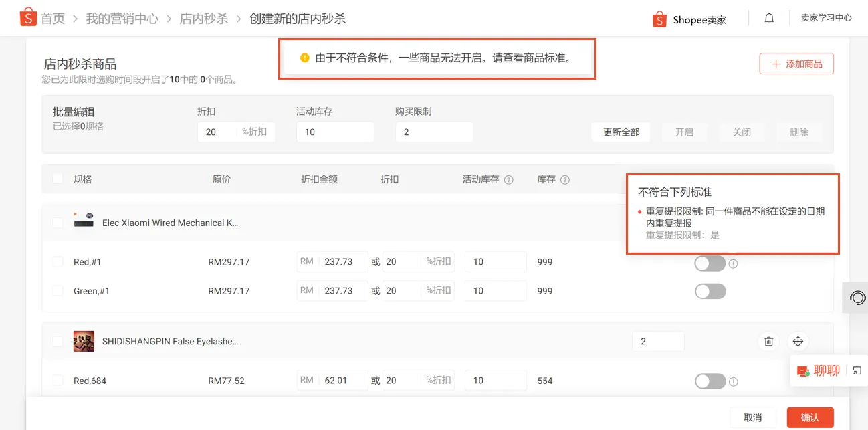The width and height of the screenshot is (868, 430).
Task: Click the headset support icon on right edge
Action: (858, 298)
